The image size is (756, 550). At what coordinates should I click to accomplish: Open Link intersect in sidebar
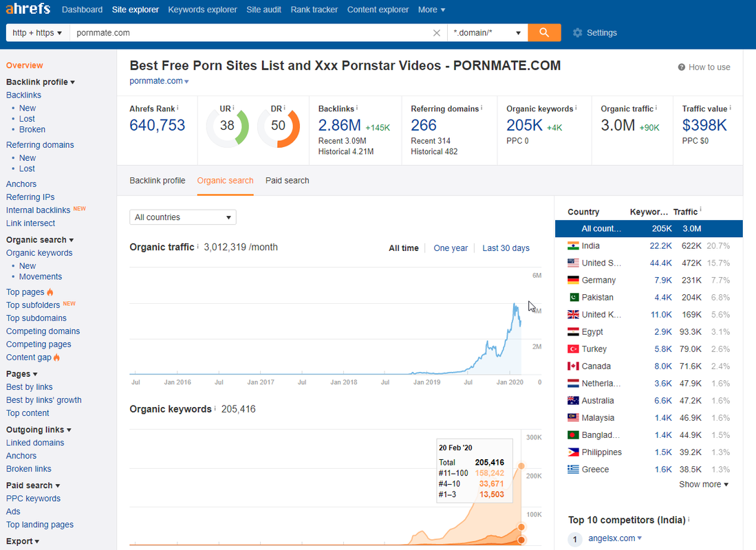(x=30, y=223)
